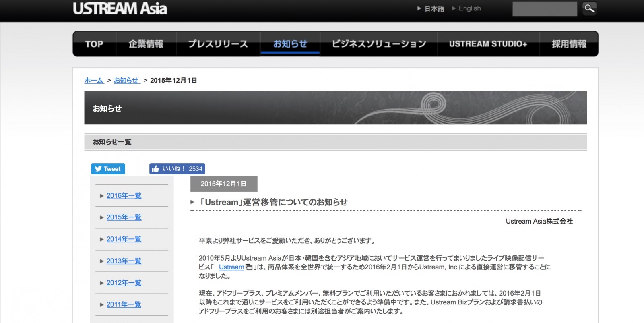Click the お知らせ banner title
644x323 pixels.
(107, 108)
